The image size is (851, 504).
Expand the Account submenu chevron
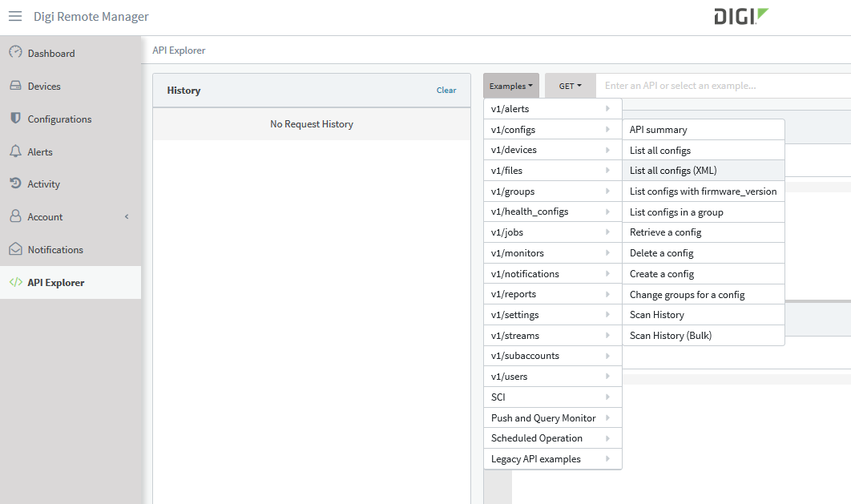(127, 216)
